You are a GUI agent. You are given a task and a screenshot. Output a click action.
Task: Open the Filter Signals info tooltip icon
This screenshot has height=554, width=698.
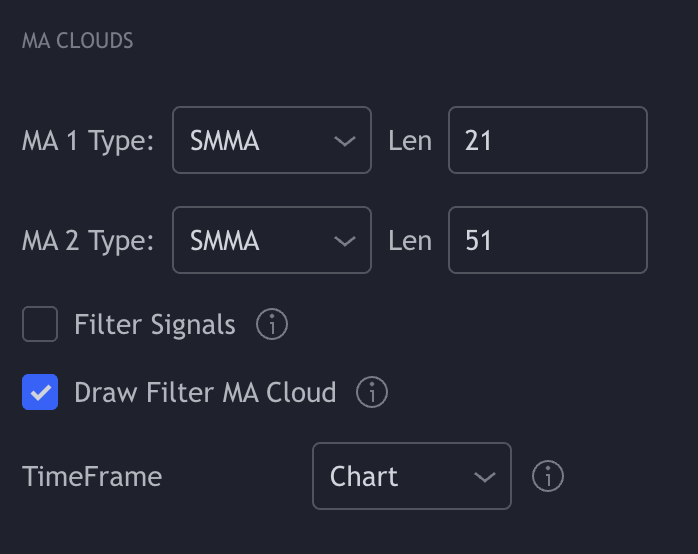272,324
